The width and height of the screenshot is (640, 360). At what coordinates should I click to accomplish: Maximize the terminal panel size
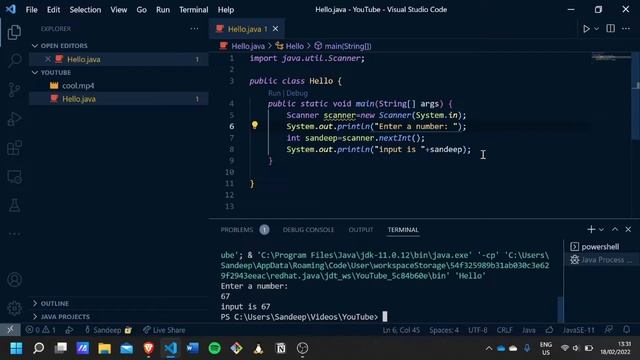point(615,229)
